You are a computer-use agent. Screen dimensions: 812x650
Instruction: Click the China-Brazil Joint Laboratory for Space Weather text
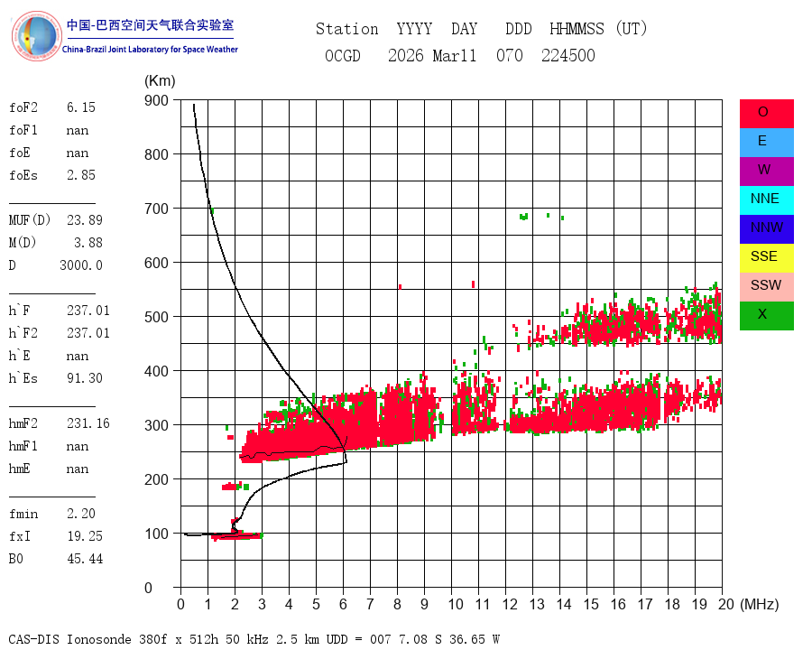150,50
